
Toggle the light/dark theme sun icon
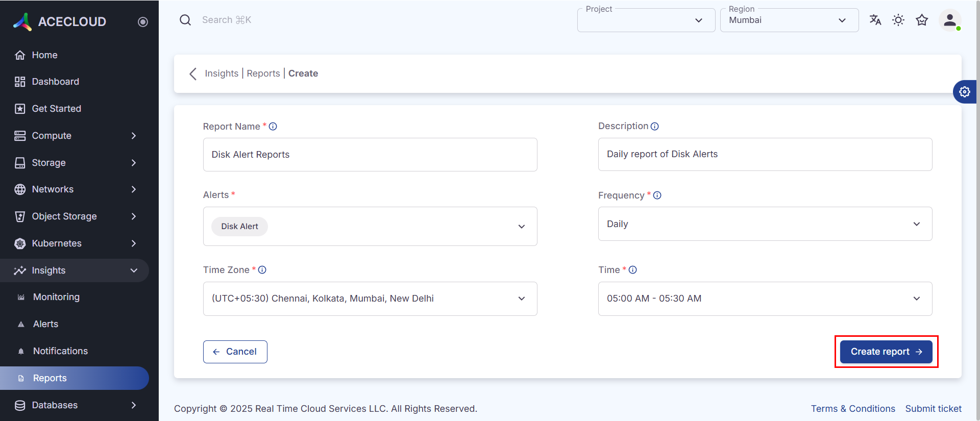pyautogui.click(x=898, y=20)
